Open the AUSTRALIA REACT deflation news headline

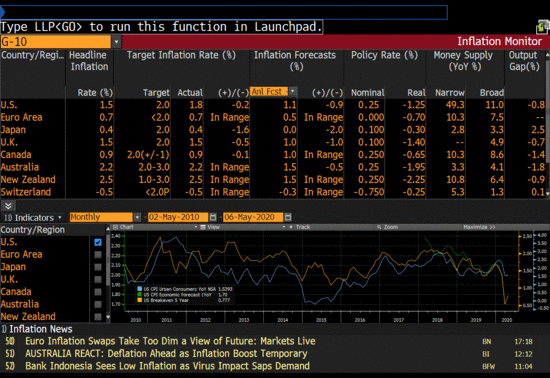(166, 354)
